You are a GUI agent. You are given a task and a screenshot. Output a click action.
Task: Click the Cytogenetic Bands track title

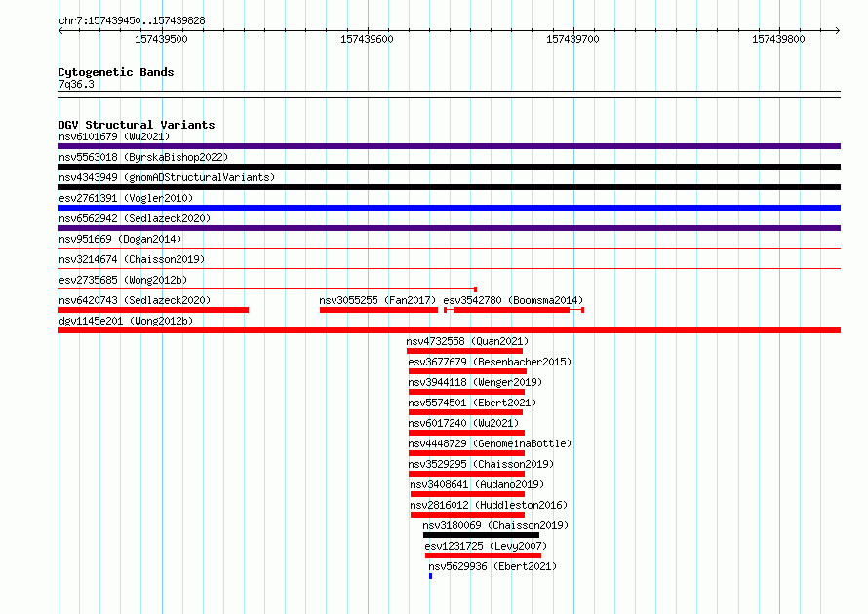116,72
